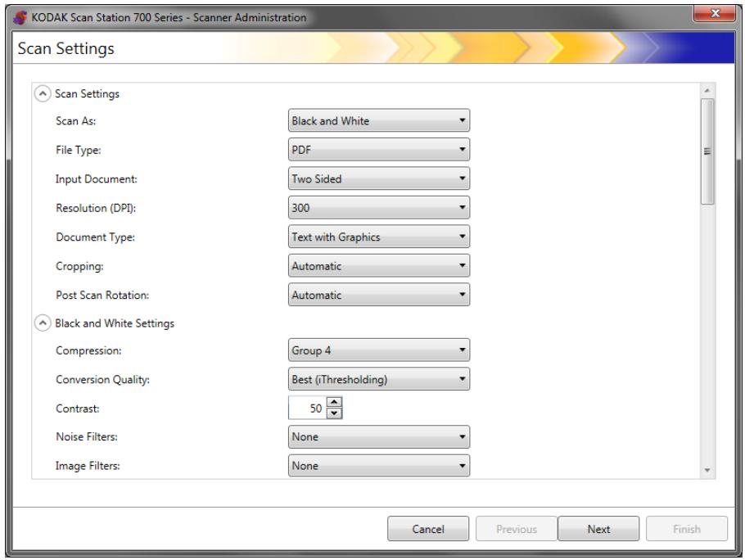Collapse the Black and White Settings section
Image resolution: width=745 pixels, height=560 pixels.
tap(43, 323)
